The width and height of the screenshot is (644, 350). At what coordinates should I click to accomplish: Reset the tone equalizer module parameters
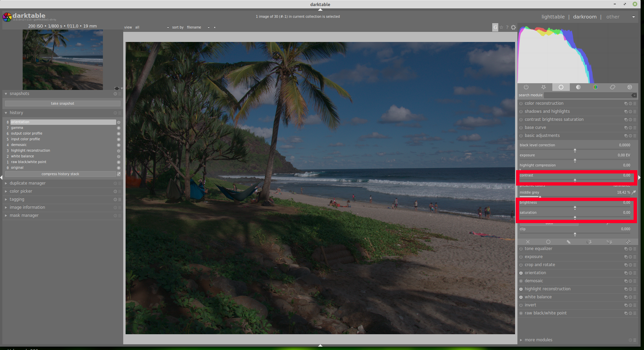tap(630, 249)
